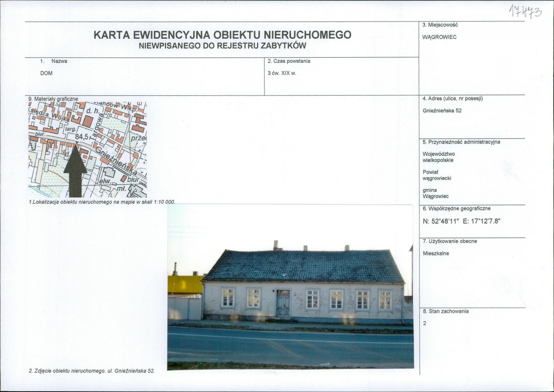
Task: Click the subtitle NIEWPISANEGO DO REJESTRU ZABYTKÓW
Action: 222,46
